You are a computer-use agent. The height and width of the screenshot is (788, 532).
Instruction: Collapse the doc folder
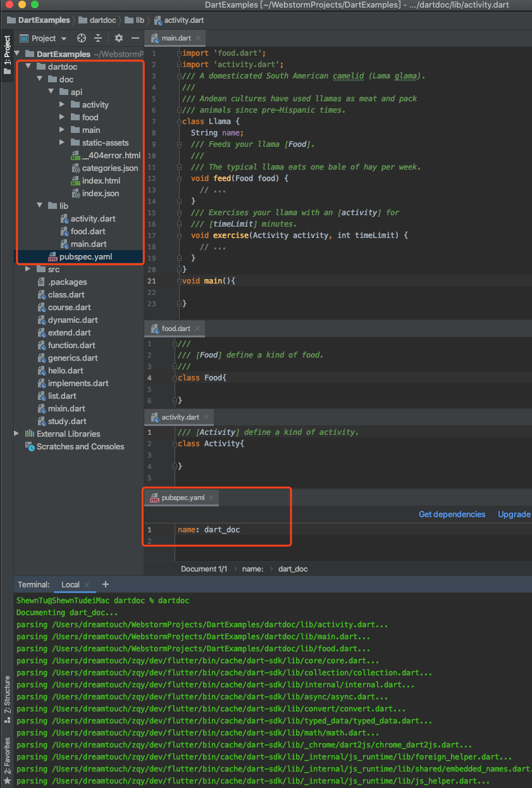[40, 79]
